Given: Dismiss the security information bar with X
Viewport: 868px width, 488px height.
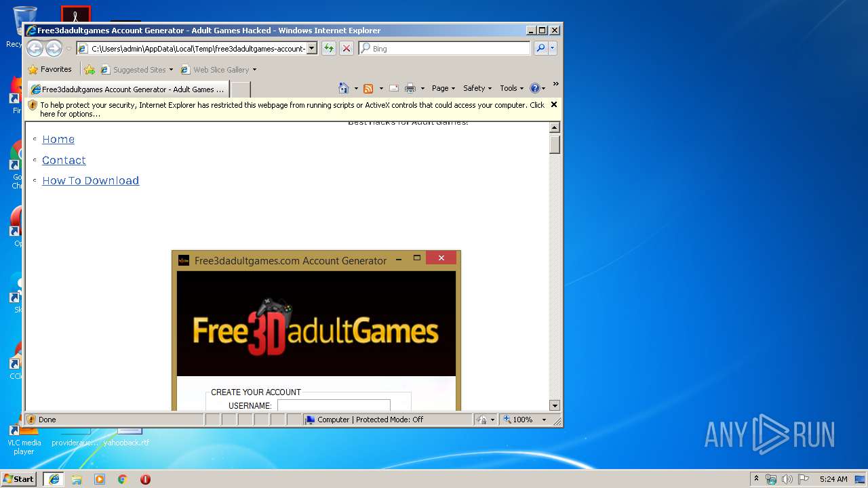Looking at the screenshot, I should coord(554,104).
